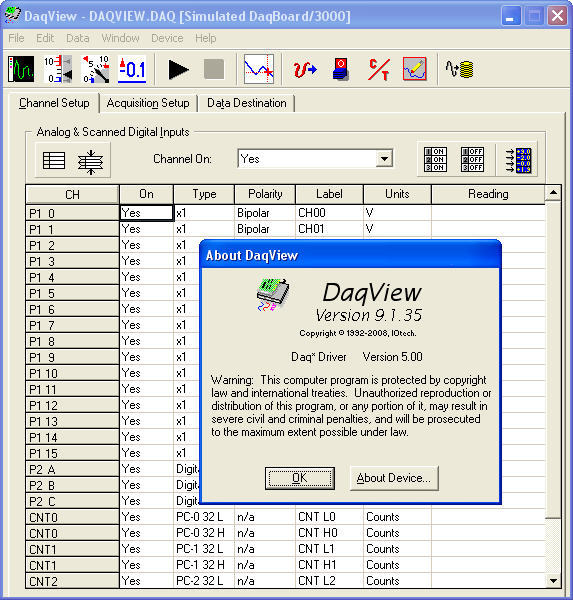Start acquisition with the play arrow

pyautogui.click(x=178, y=70)
